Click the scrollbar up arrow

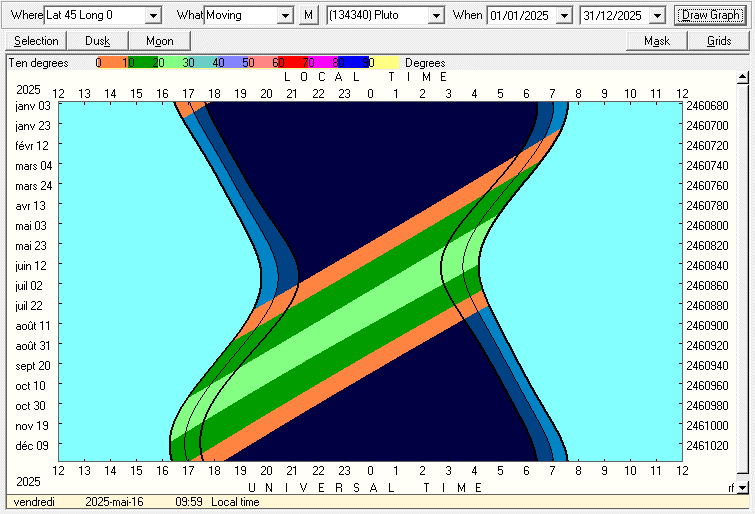click(742, 77)
